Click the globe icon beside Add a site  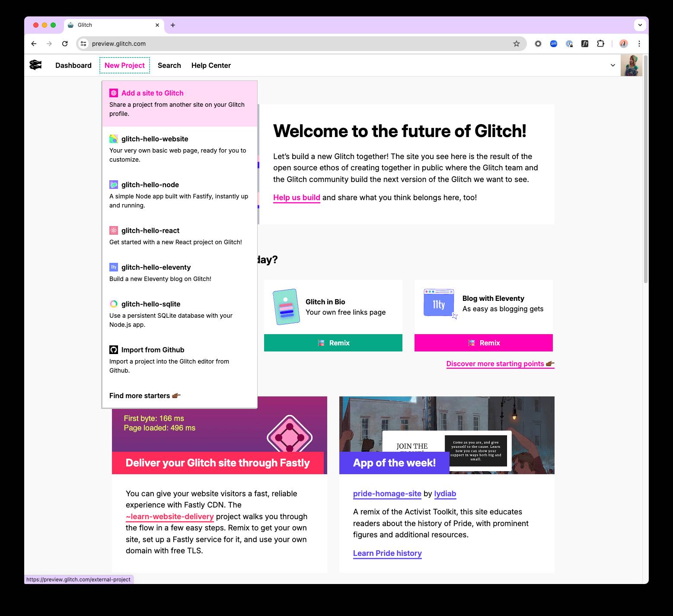(114, 93)
